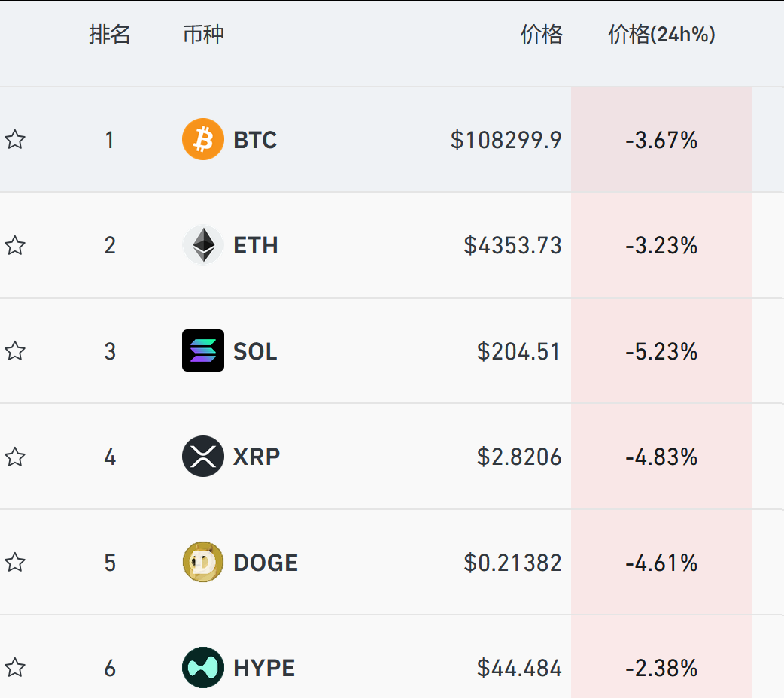The height and width of the screenshot is (698, 784).
Task: Click the Bitcoin coin logo icon
Action: coord(203,140)
